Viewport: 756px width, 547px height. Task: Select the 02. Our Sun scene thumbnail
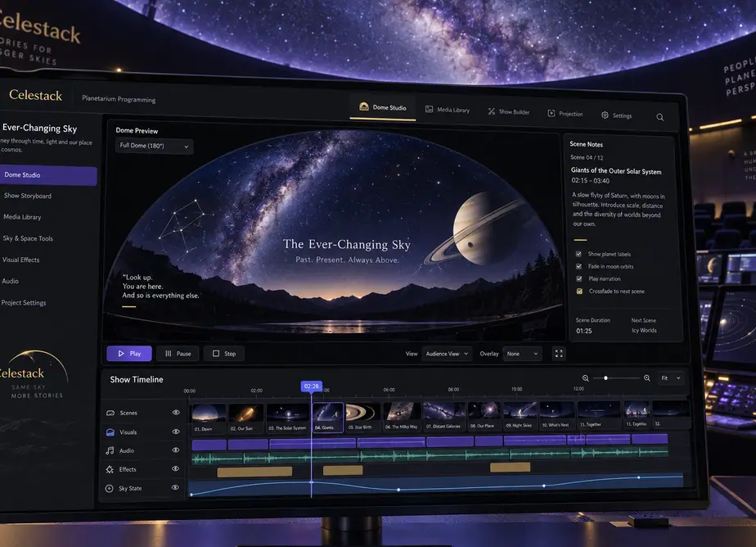pos(246,418)
